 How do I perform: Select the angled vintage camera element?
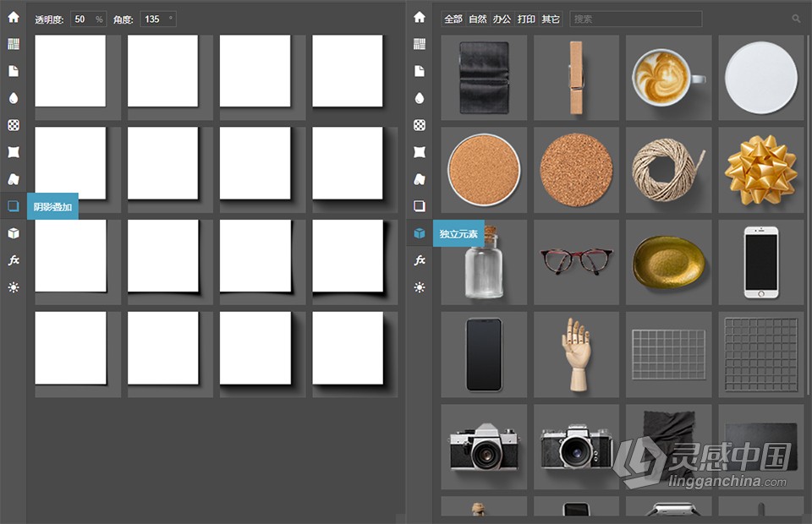(576, 446)
